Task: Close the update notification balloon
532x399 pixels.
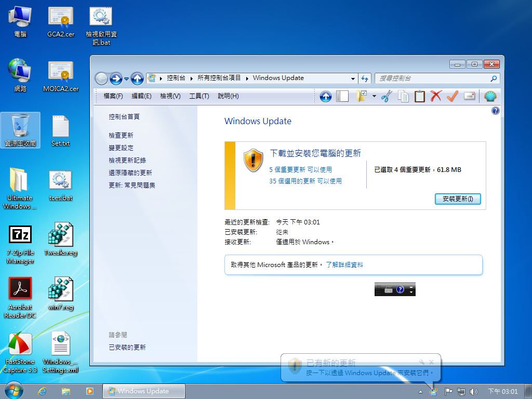Action: 432,362
